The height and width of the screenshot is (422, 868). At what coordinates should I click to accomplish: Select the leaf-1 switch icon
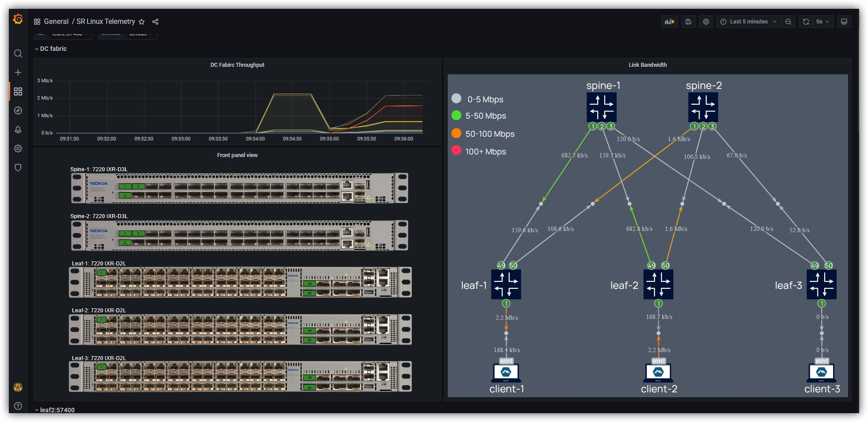point(506,284)
